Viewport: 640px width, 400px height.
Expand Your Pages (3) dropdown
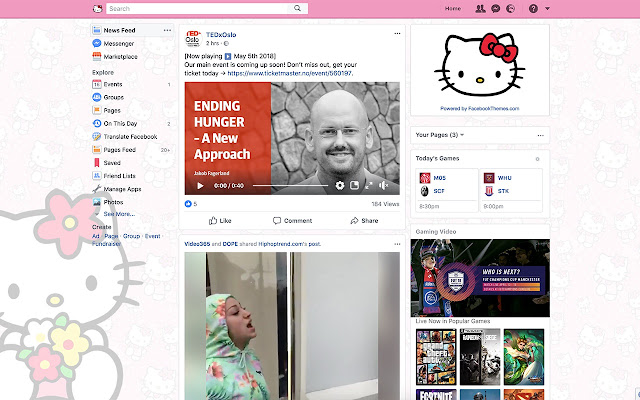[440, 135]
